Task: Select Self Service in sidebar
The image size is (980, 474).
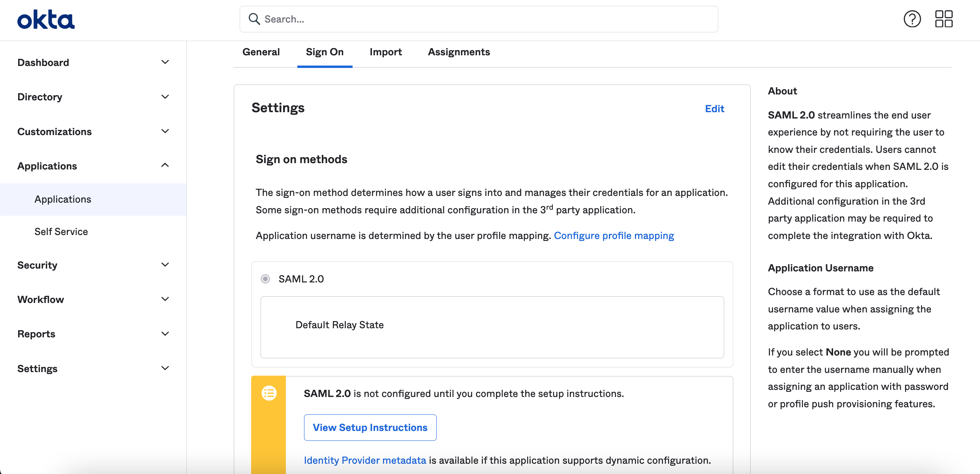Action: point(61,231)
